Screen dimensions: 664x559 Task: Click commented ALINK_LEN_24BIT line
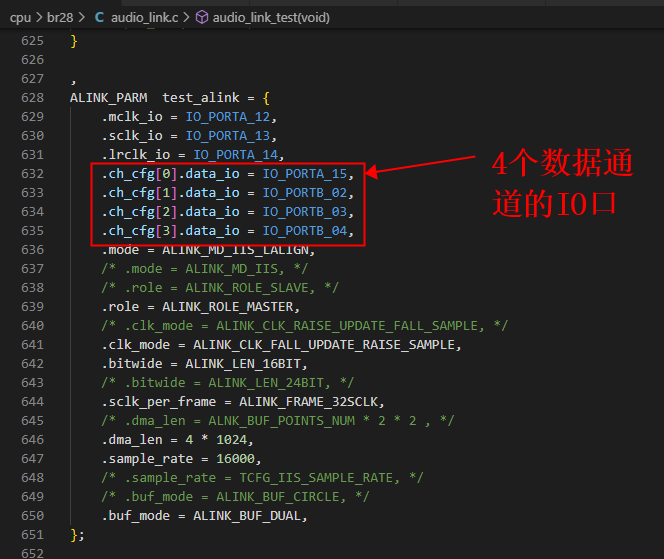(x=227, y=383)
